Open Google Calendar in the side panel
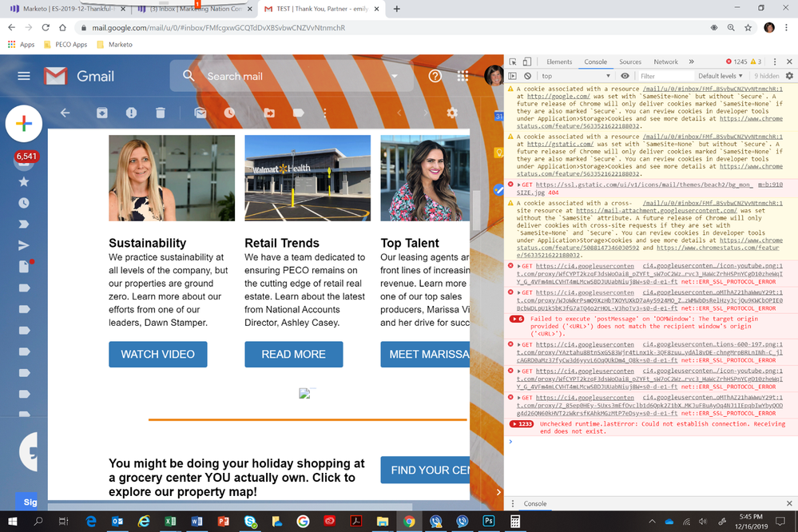This screenshot has width=798, height=532. point(498,117)
